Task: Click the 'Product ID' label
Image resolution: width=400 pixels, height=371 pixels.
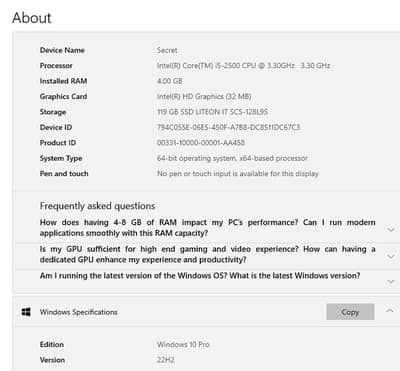Action: coord(58,143)
